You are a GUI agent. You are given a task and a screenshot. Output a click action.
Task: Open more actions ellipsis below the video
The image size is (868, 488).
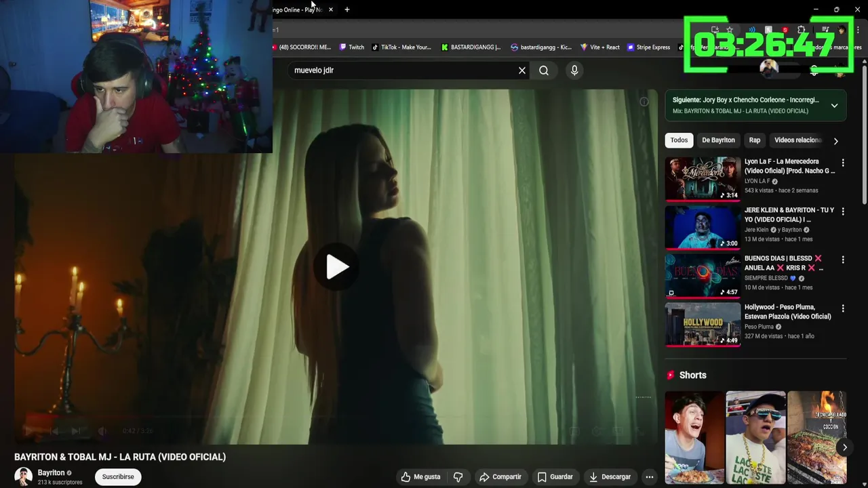(650, 477)
